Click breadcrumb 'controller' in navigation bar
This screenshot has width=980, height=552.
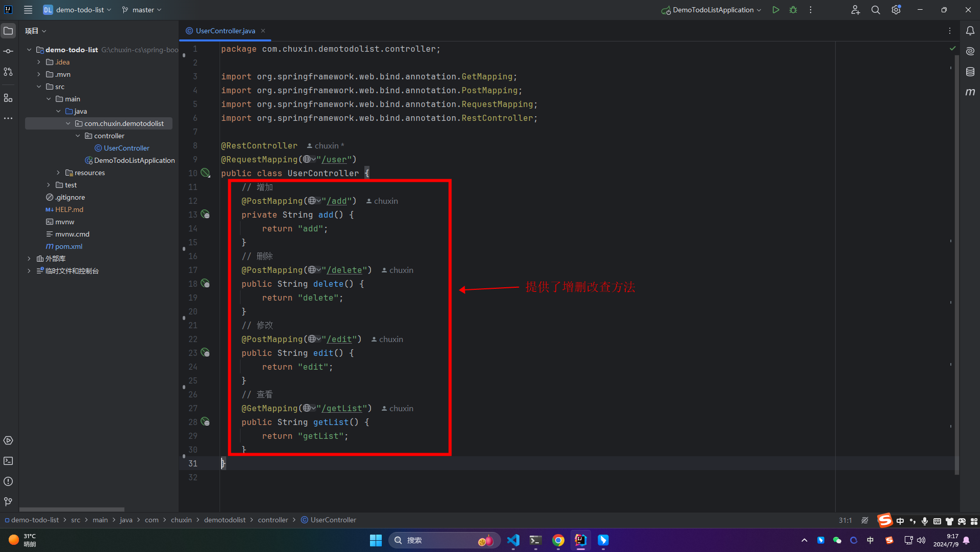coord(273,520)
